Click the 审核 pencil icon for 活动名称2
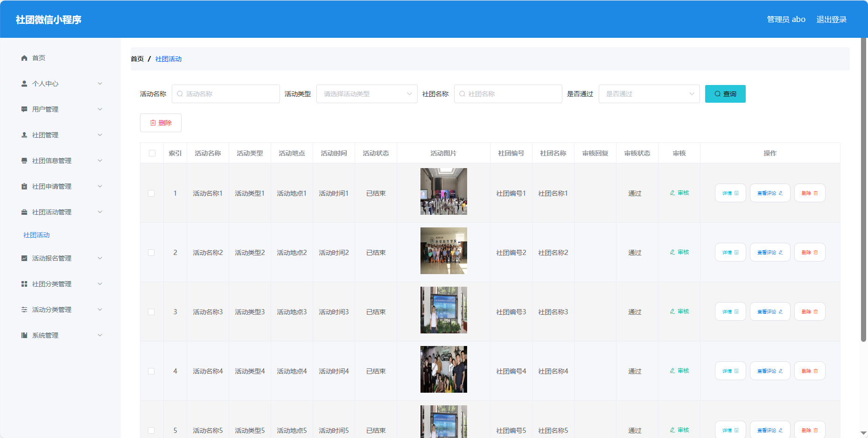The height and width of the screenshot is (438, 868). tap(672, 252)
